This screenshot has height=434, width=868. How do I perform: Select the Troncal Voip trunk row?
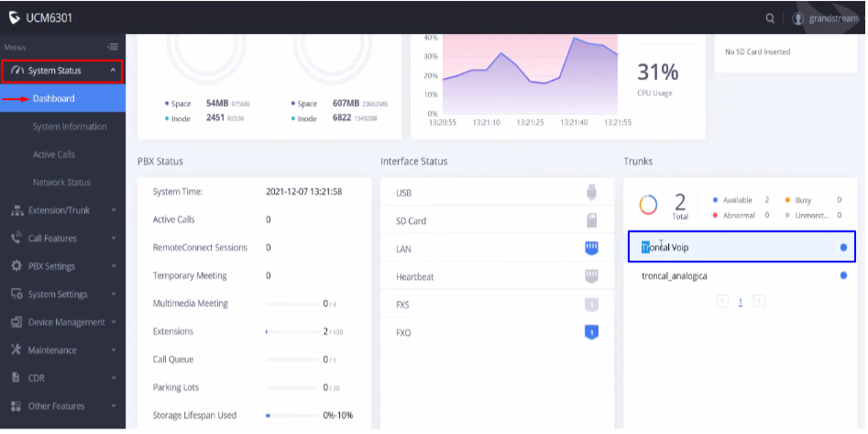pyautogui.click(x=742, y=247)
